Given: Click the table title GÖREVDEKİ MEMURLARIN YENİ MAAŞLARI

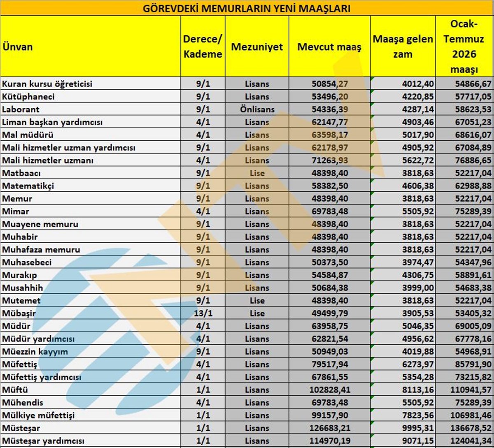Looking at the screenshot, I should coord(247,8).
